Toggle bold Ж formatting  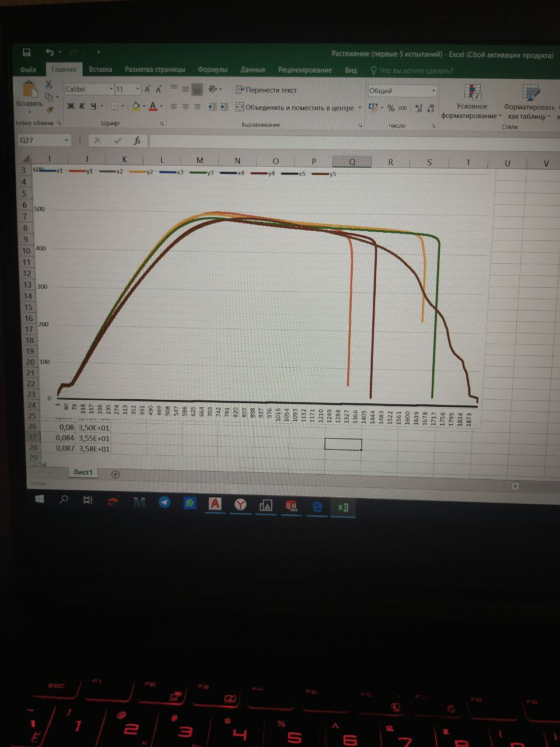point(71,106)
